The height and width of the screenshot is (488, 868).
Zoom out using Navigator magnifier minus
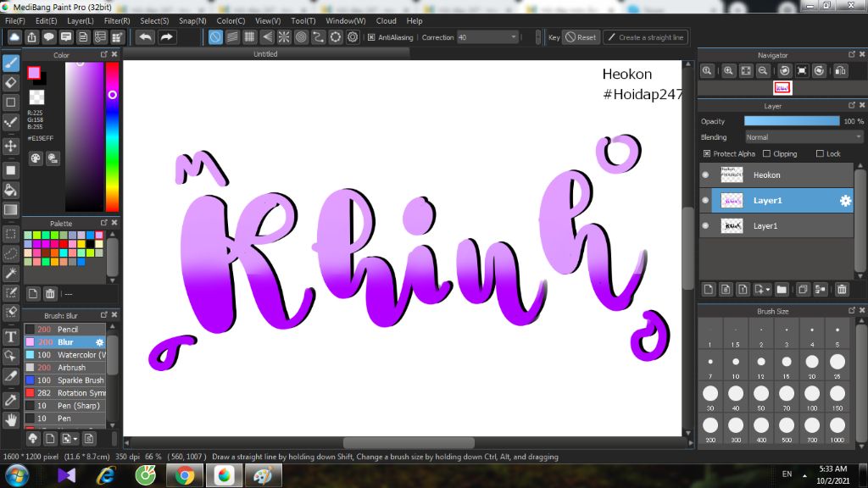tap(763, 71)
